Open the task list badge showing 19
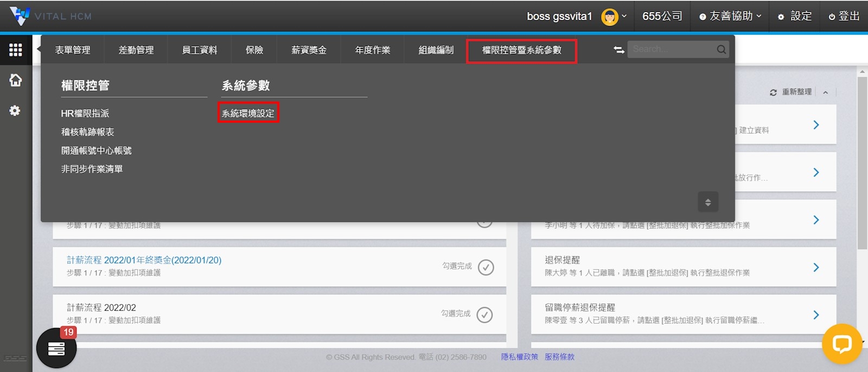 tap(56, 348)
